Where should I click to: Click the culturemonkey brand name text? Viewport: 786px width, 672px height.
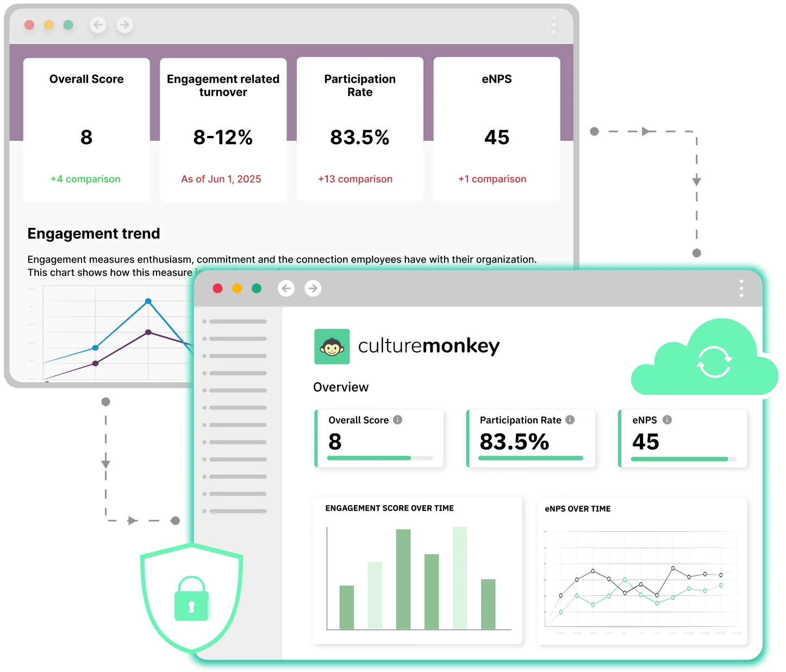429,346
